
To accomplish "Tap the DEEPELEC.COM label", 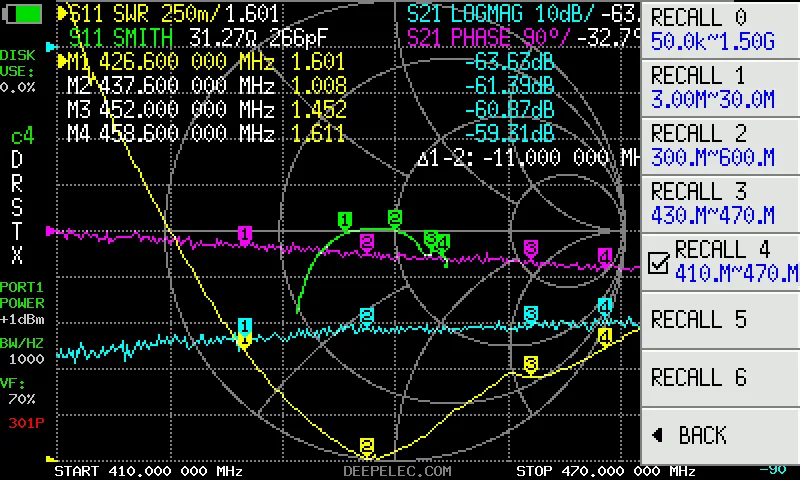I will point(397,471).
